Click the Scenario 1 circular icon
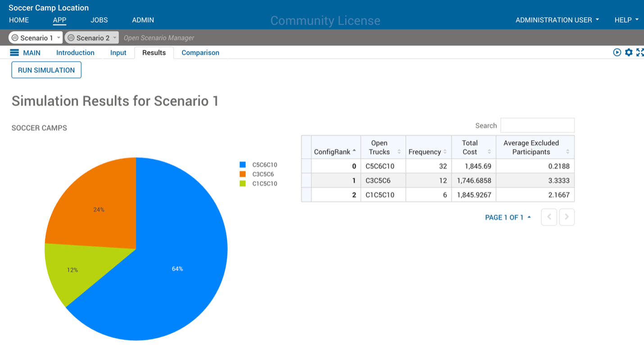 (x=15, y=38)
